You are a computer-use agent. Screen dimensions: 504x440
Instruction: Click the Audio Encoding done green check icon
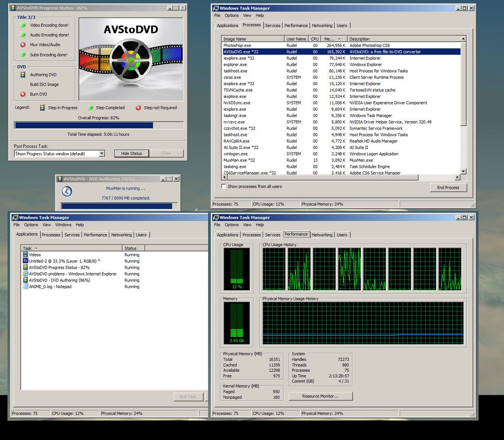(23, 35)
